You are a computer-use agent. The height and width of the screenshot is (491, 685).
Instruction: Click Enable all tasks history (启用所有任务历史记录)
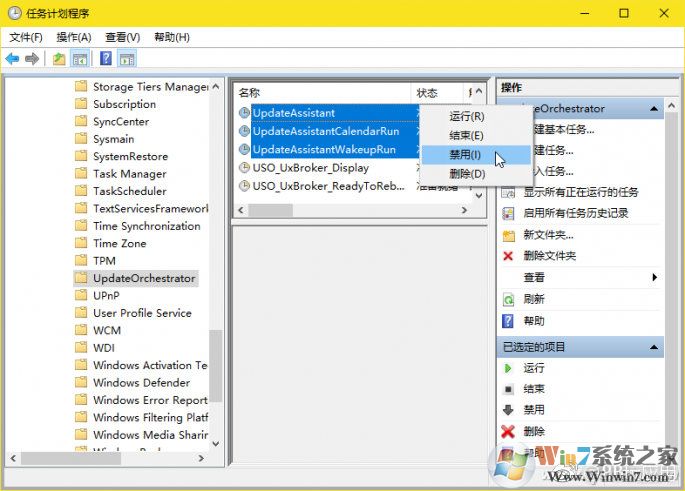click(x=576, y=213)
